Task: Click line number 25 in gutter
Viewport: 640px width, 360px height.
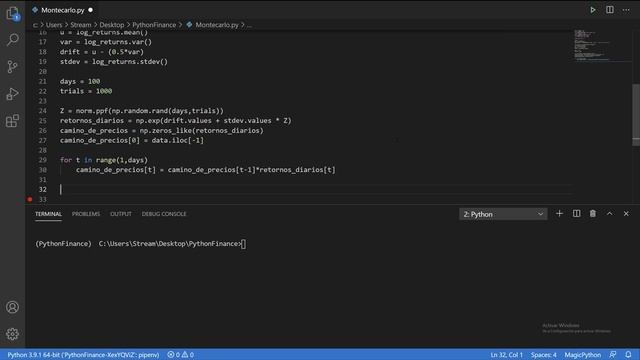Action: click(x=42, y=120)
